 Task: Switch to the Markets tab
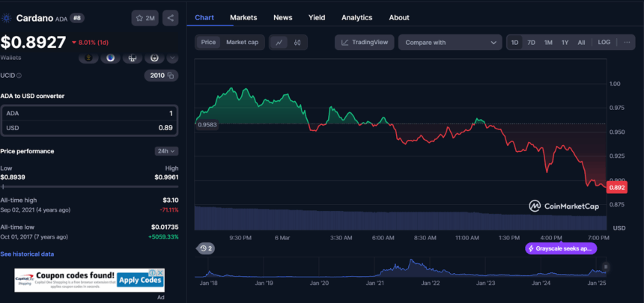pyautogui.click(x=243, y=18)
